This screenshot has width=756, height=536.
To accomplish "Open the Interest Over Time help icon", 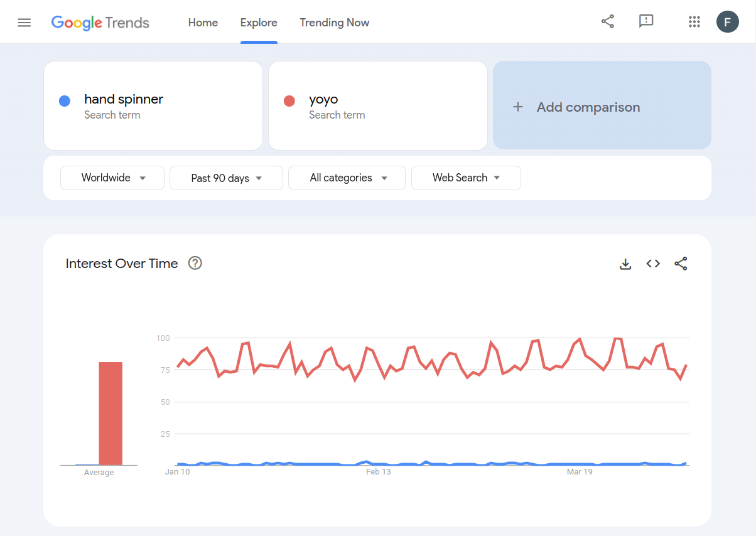I will point(195,263).
